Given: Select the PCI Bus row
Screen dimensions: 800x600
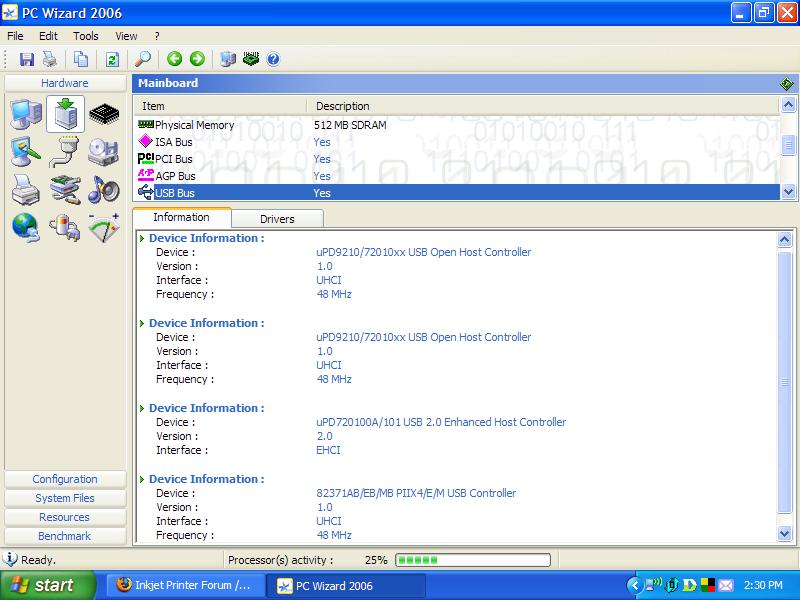Looking at the screenshot, I should [457, 159].
